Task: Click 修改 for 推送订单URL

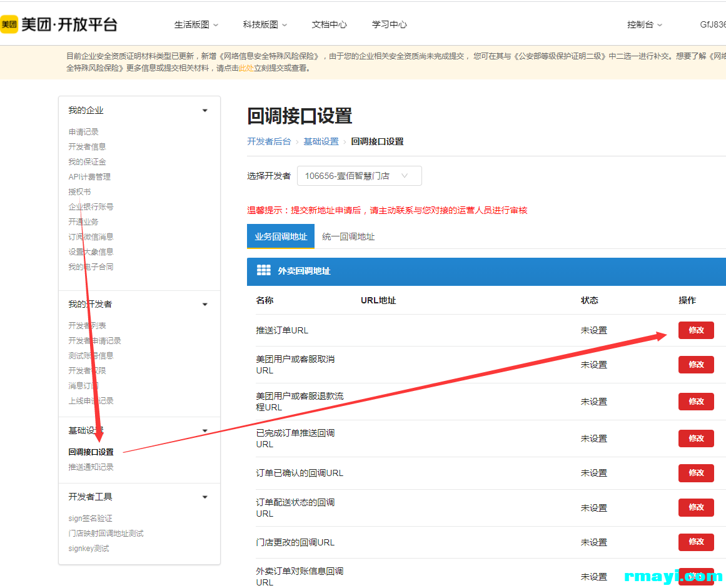Action: pyautogui.click(x=696, y=330)
